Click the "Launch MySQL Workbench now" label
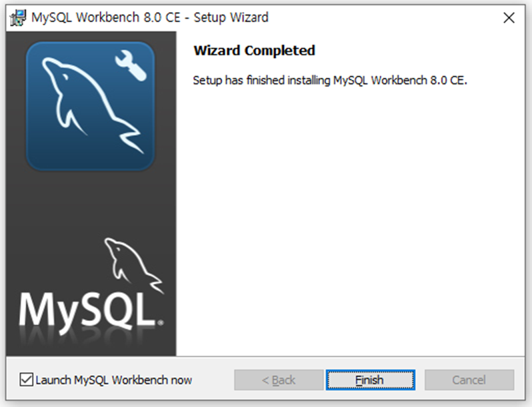Image resolution: width=532 pixels, height=407 pixels. (x=113, y=380)
